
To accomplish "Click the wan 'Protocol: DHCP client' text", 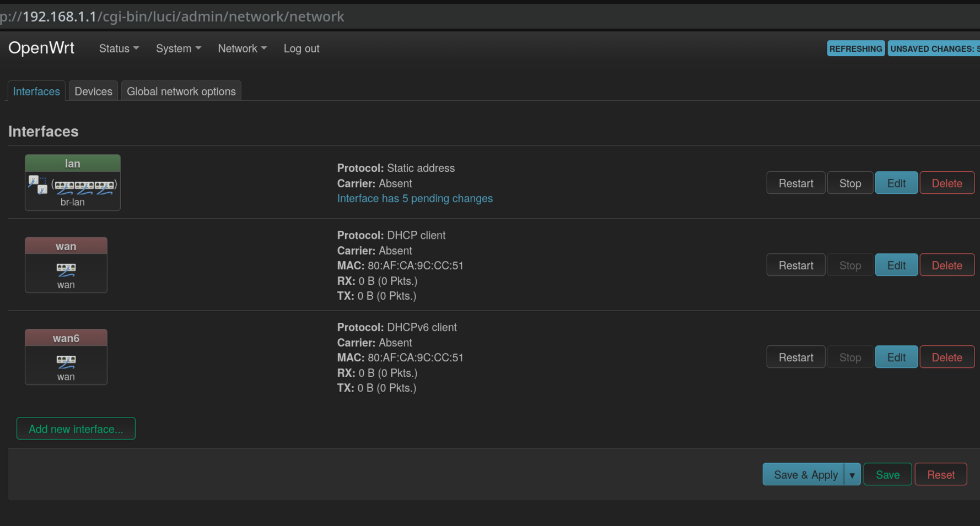I will (x=391, y=235).
